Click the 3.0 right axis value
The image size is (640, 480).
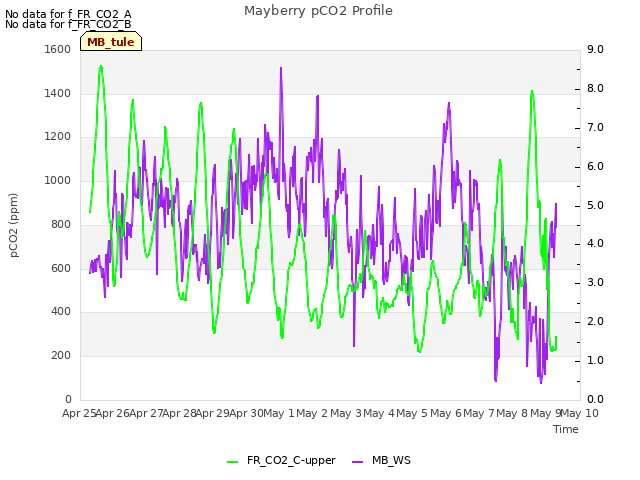coord(595,282)
